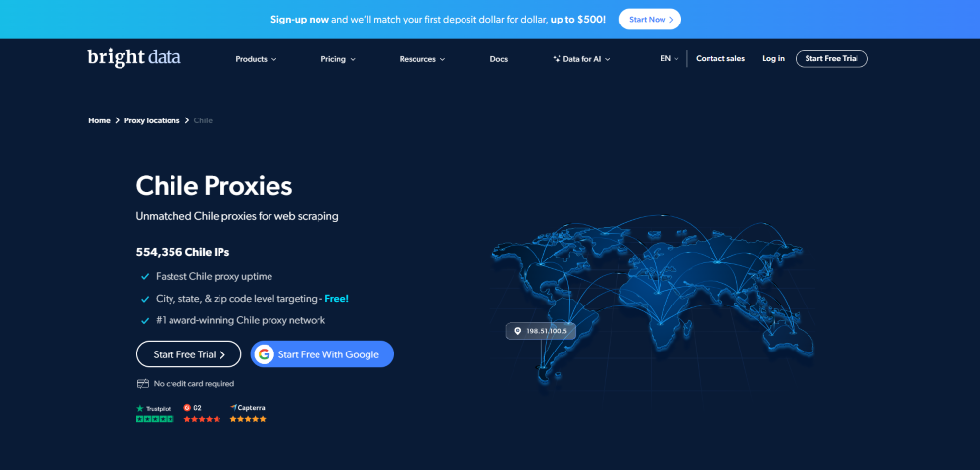Click the chevron next to Pricing
The height and width of the screenshot is (470, 980).
tap(353, 60)
